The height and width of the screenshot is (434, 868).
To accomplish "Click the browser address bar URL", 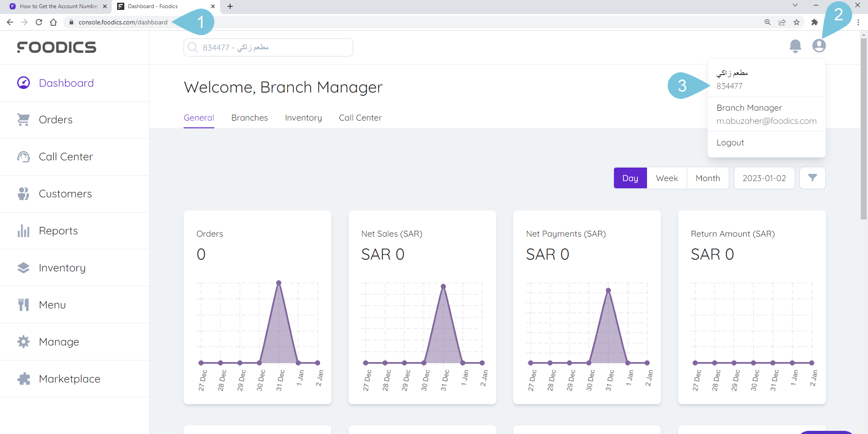I will [123, 22].
